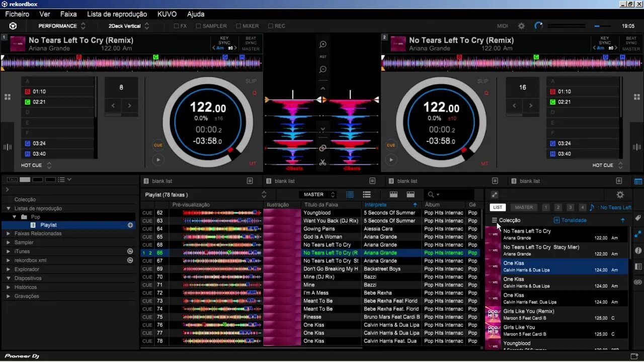Click the iTunes refresh icon
This screenshot has height=362, width=644.
tap(130, 251)
